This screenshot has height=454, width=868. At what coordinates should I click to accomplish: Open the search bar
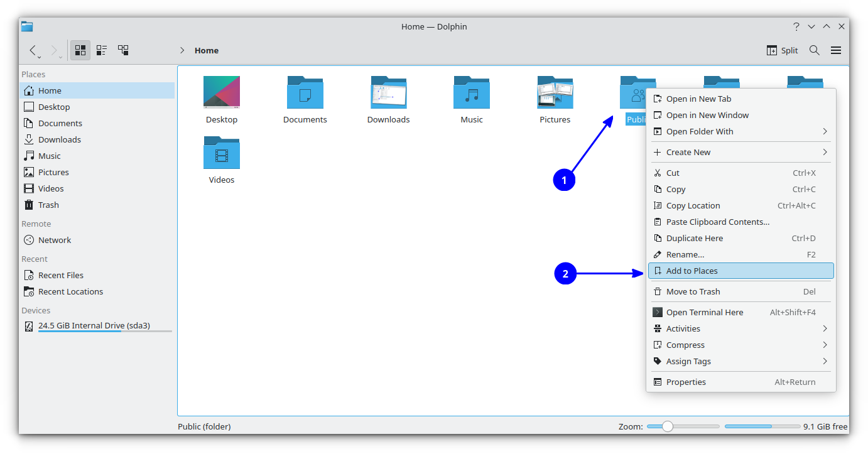click(814, 50)
